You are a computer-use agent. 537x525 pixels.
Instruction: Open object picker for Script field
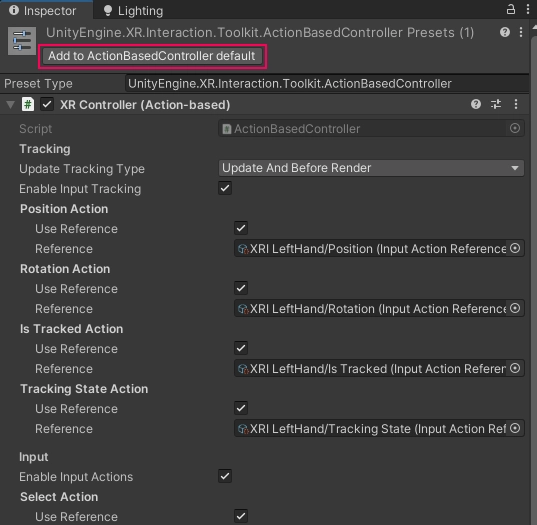pyautogui.click(x=515, y=128)
